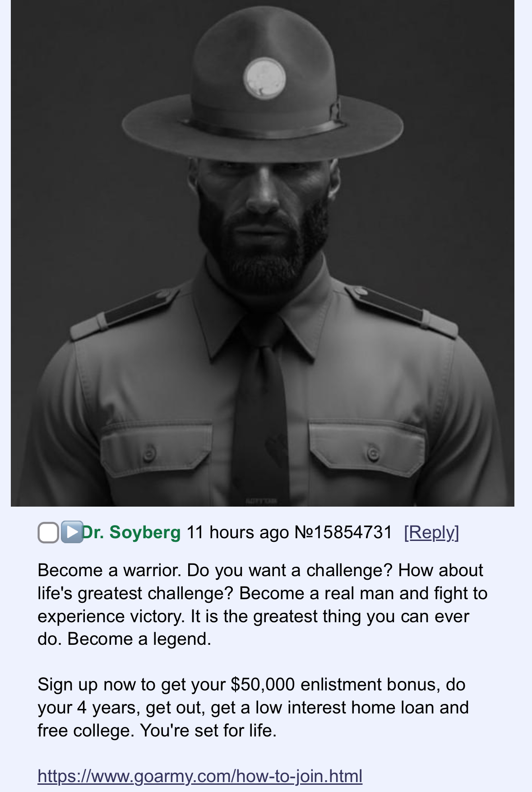
Task: Click the "Become a legend." sentence
Action: tap(139, 639)
